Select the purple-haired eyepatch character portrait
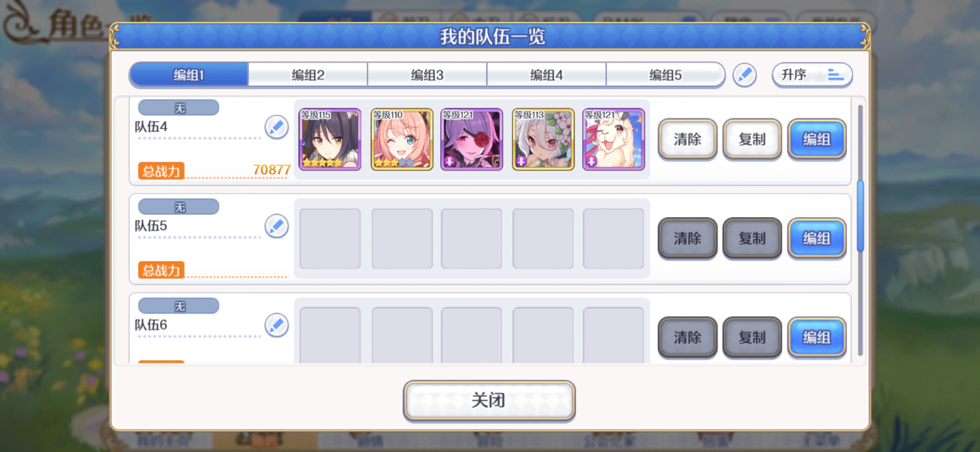 [x=472, y=139]
